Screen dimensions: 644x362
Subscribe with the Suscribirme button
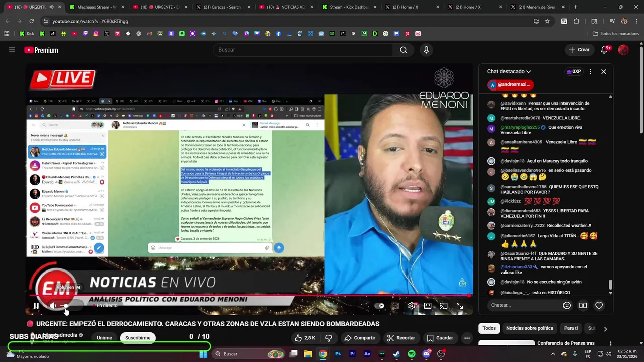click(x=138, y=338)
